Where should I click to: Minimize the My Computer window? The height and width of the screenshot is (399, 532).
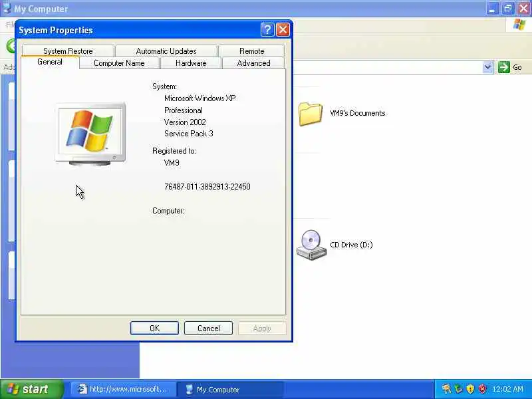click(492, 9)
